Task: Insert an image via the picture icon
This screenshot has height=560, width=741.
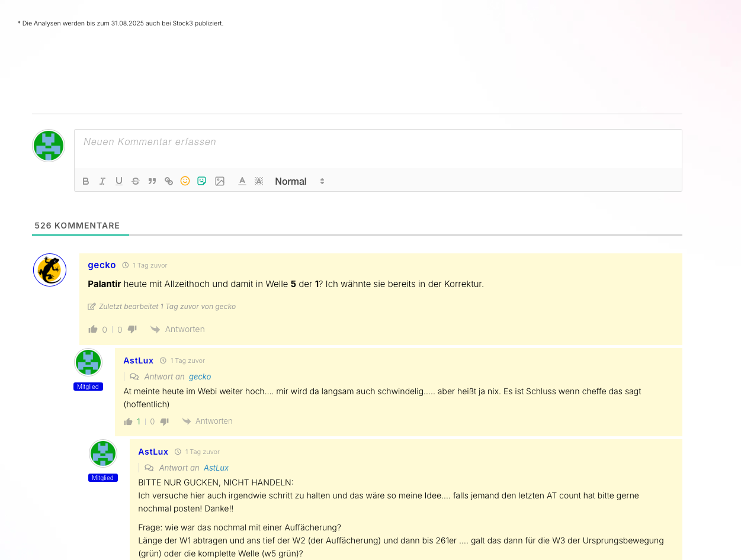Action: 220,181
